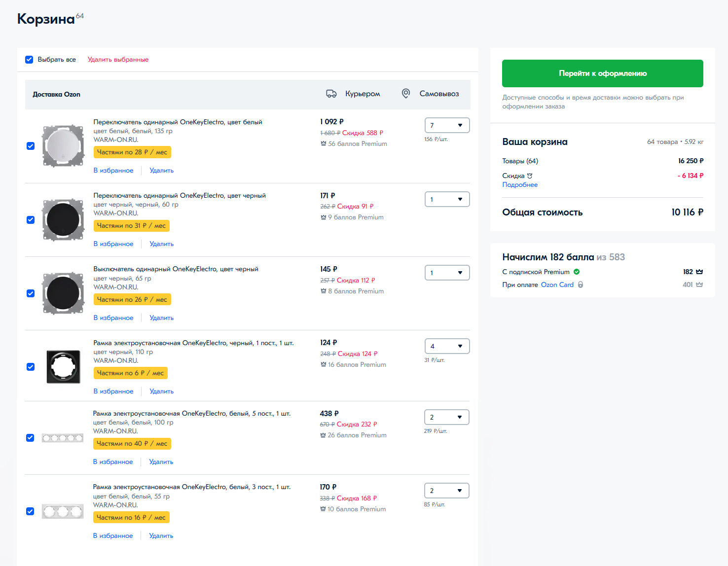Click crown icon beside 16 баллов Premium
Screen dimensions: 728x566
[324, 365]
